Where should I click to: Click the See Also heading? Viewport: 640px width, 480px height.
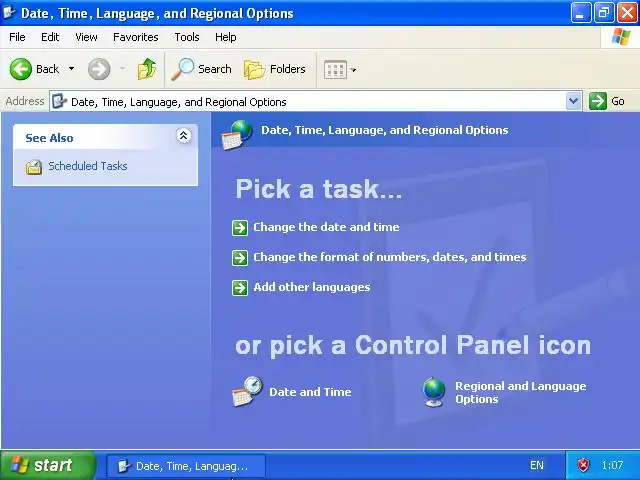click(x=49, y=138)
